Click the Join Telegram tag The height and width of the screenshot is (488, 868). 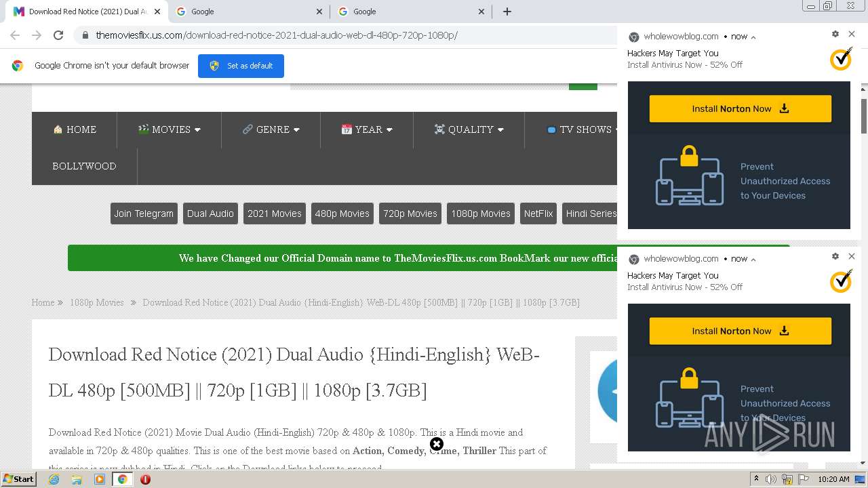tap(144, 213)
